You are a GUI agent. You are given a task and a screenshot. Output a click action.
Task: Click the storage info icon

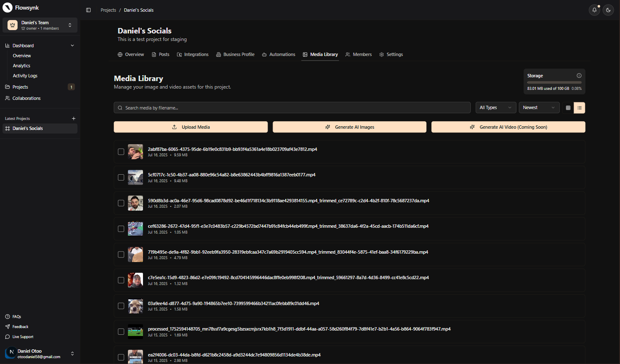pyautogui.click(x=579, y=76)
